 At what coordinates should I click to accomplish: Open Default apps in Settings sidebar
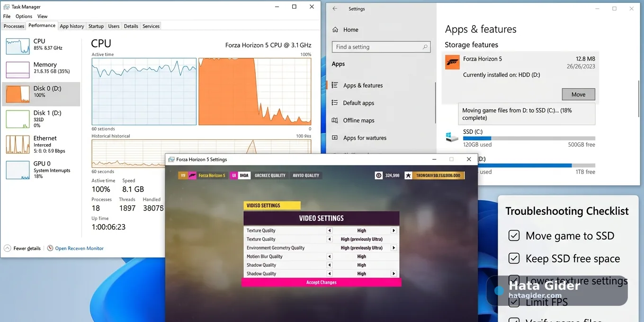pos(358,103)
